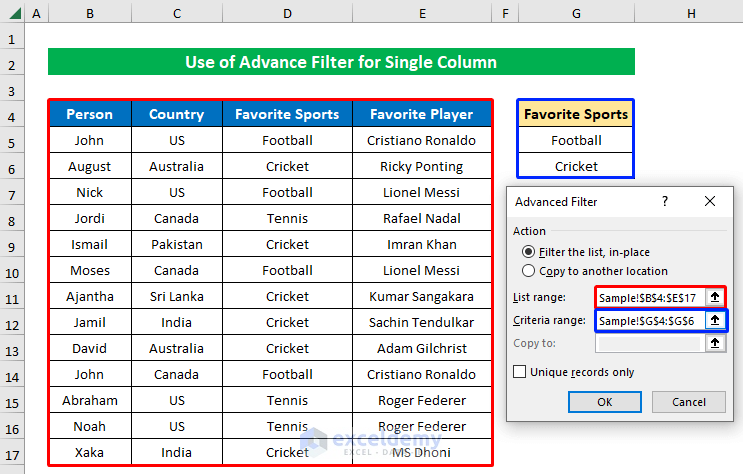743x474 pixels.
Task: Close the Advanced Filter dialog
Action: click(x=710, y=201)
